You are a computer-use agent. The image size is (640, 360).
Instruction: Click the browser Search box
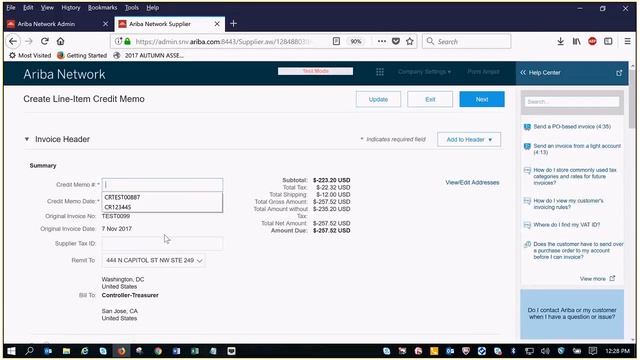(467, 41)
